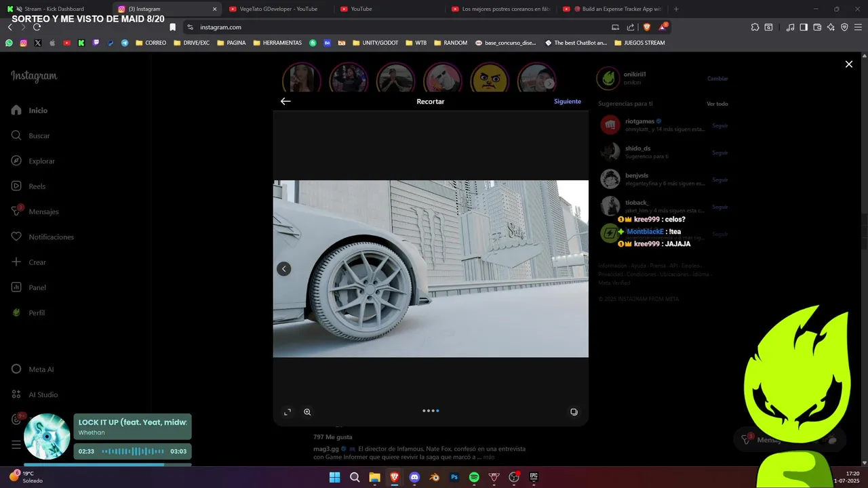Image resolution: width=868 pixels, height=488 pixels.
Task: Open the X bookmark icon
Action: [37, 43]
